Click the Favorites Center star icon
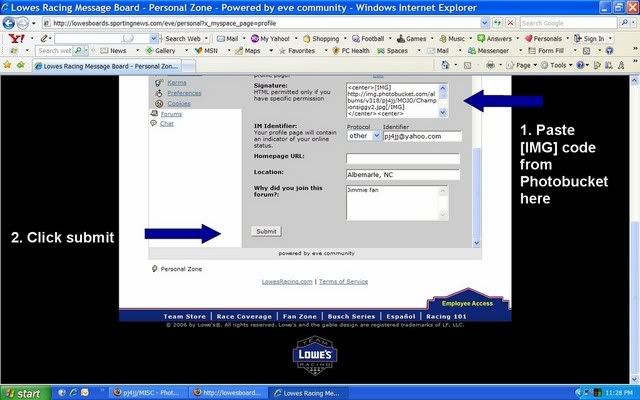Screen dimensions: 640x400 7,65
